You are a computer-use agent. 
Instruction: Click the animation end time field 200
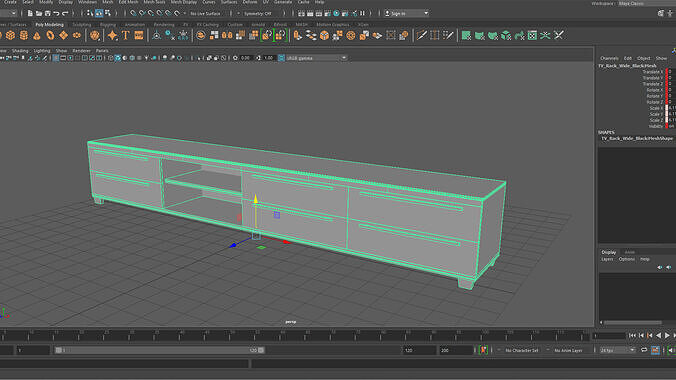[456, 350]
